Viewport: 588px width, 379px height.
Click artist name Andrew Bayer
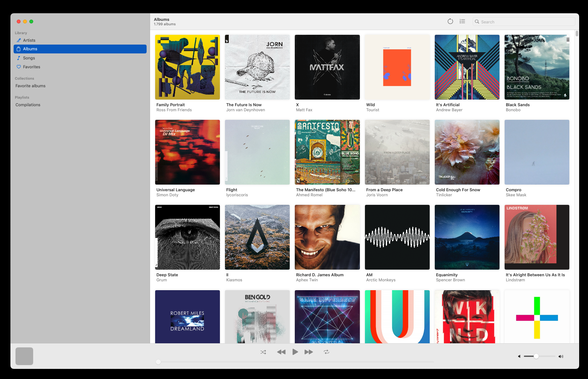449,110
